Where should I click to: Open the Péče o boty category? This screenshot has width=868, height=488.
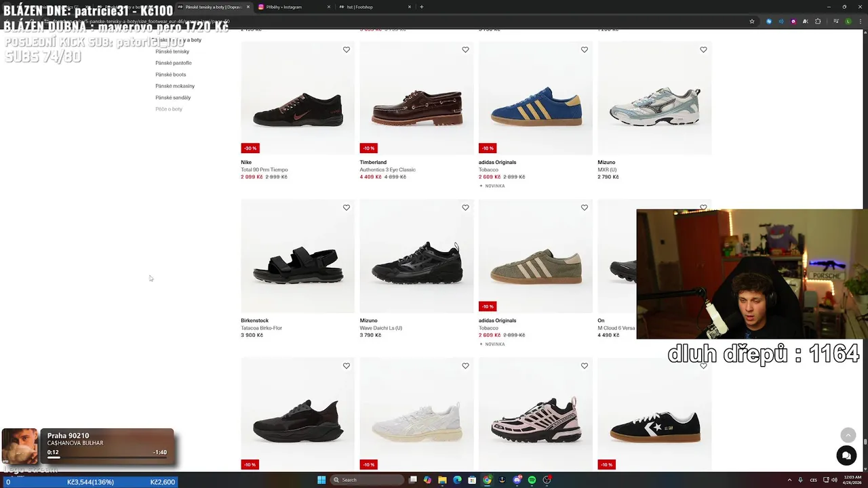click(169, 109)
